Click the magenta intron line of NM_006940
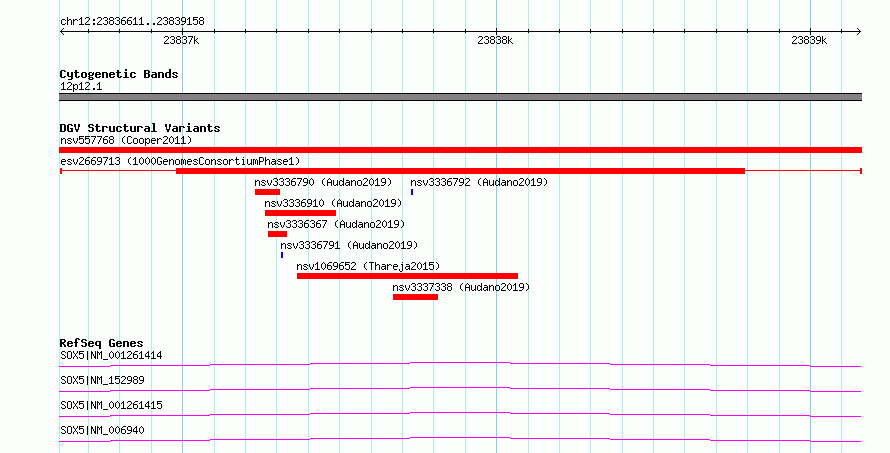 click(x=460, y=439)
